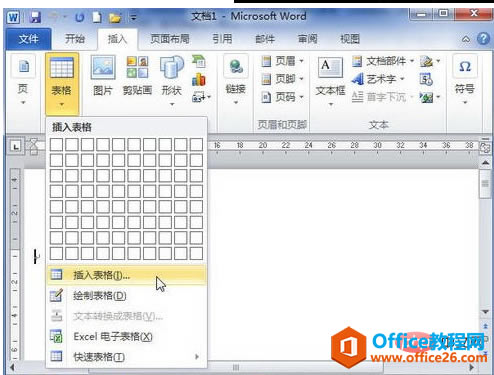This screenshot has height=375, width=494.
Task: Click the horizontal scrollbar thumb
Action: [x=236, y=368]
